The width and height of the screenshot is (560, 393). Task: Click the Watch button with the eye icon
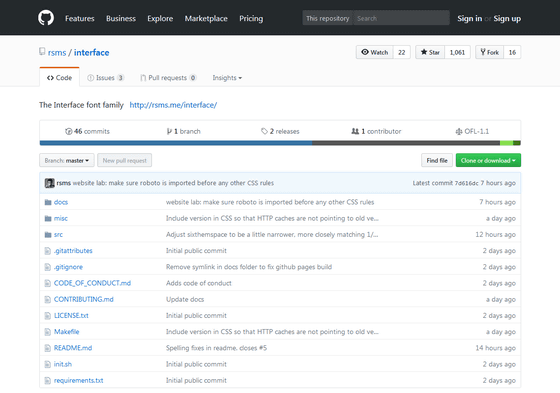[375, 52]
